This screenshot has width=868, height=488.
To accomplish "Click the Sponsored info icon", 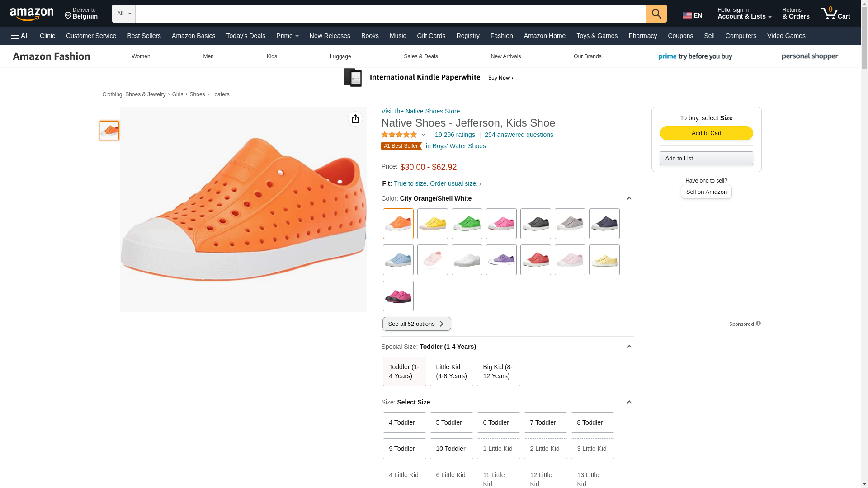I will coord(758,324).
